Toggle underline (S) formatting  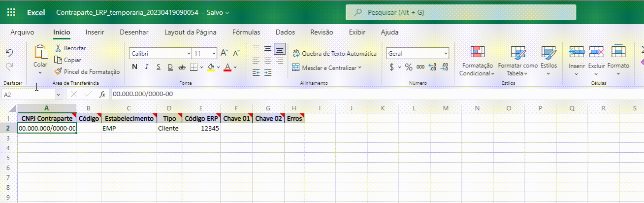click(159, 67)
